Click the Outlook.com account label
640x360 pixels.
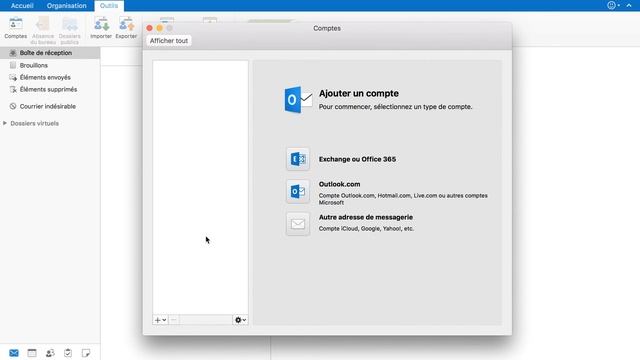pos(340,184)
